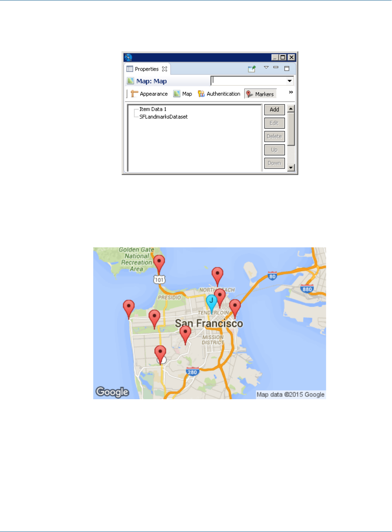Click the Down button in Markers
This screenshot has width=392, height=532.
click(274, 163)
